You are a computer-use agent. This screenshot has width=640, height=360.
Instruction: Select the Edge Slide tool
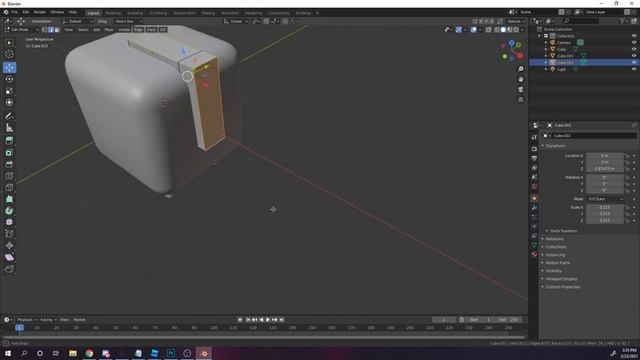(x=9, y=234)
